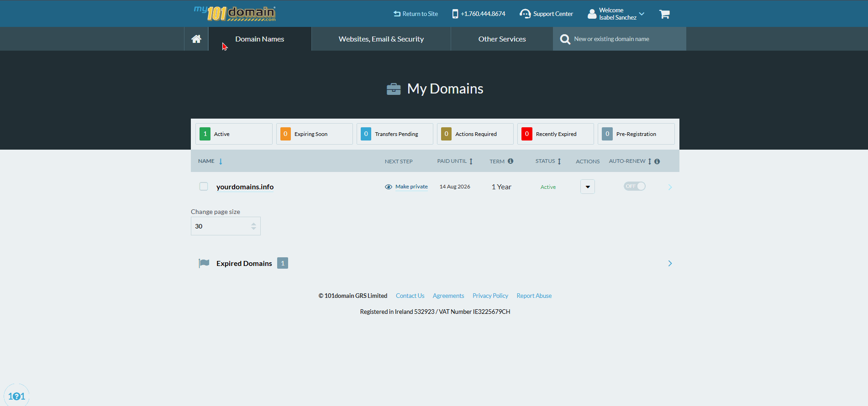The height and width of the screenshot is (406, 868).
Task: Open the actions dropdown for yourdomains.info
Action: pos(587,187)
